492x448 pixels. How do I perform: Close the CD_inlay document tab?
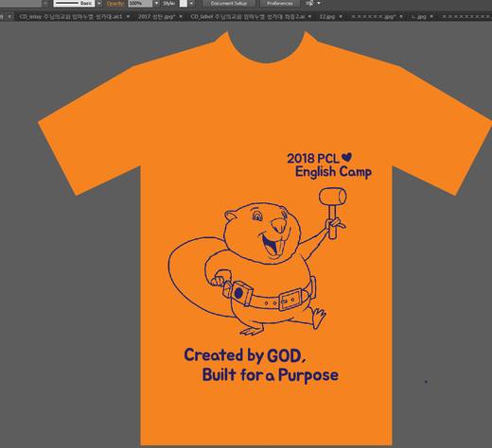(128, 17)
